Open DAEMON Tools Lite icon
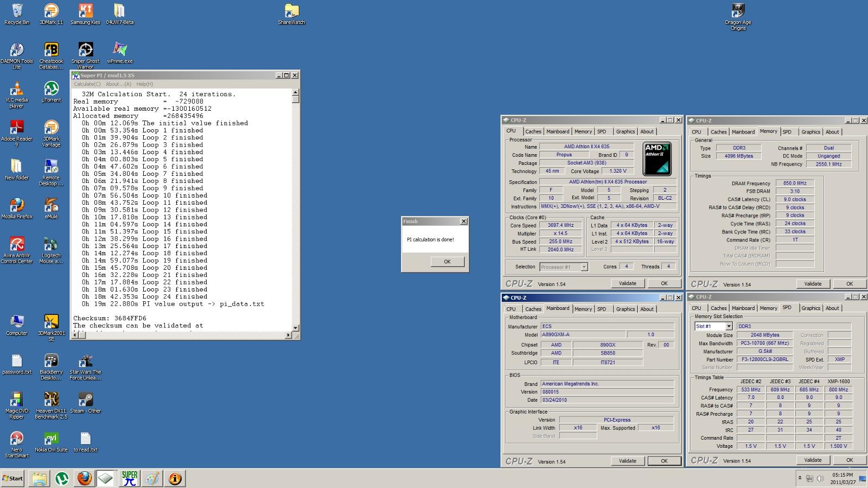Image resolution: width=868 pixels, height=488 pixels. [17, 56]
